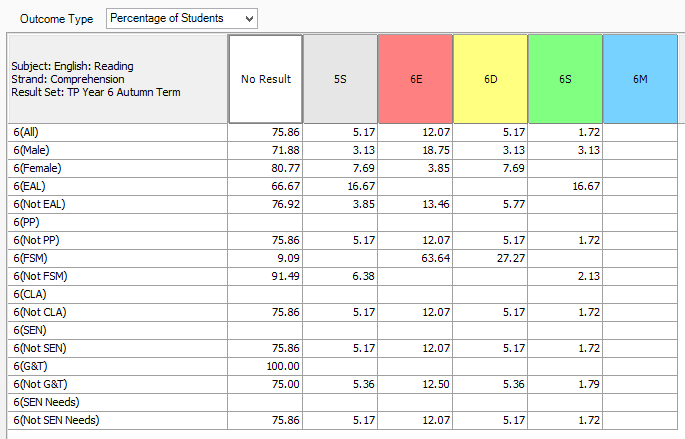Select the 6(Not CLA) row label
Screen dimensions: 685x439
coord(118,312)
